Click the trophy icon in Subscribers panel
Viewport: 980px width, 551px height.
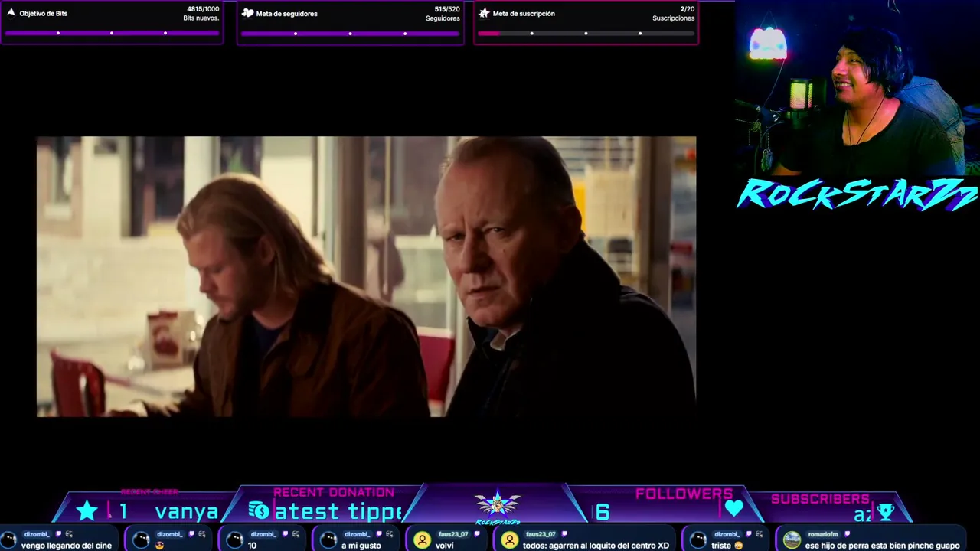tap(886, 512)
